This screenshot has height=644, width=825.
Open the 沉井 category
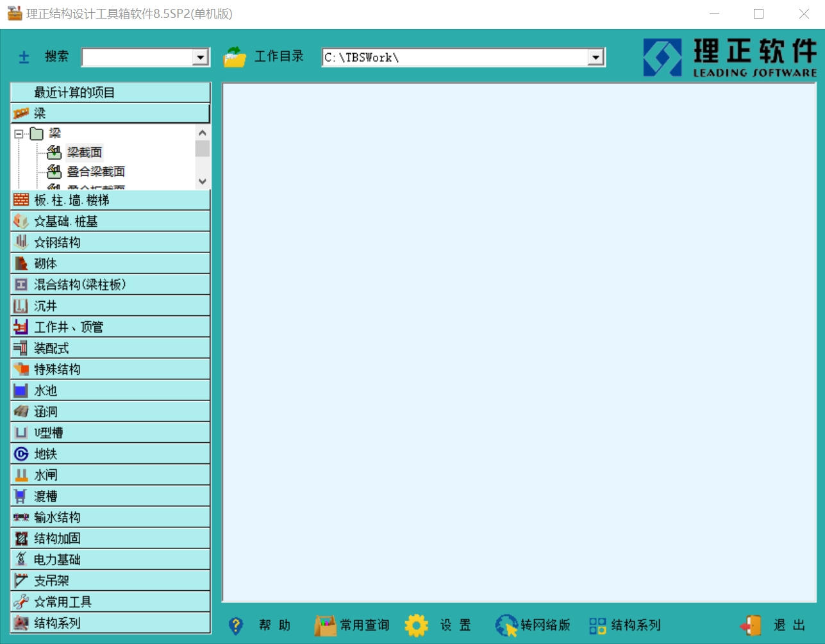pos(110,306)
